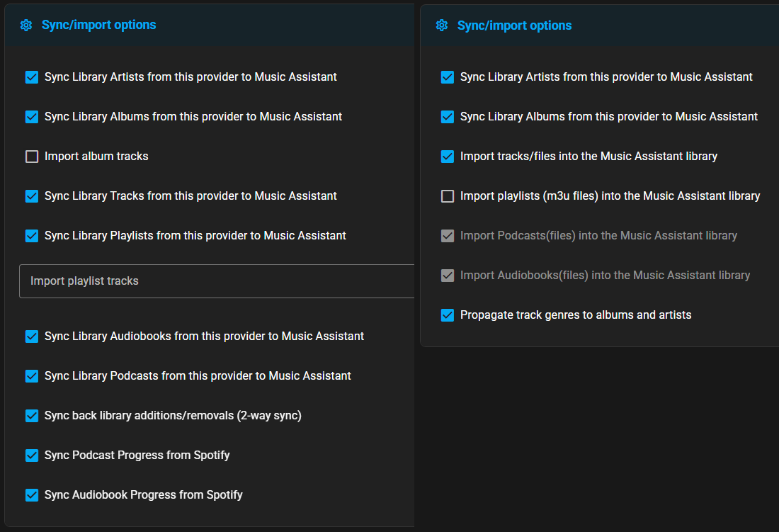Enable Import playlists (m3u files) checkbox
779x532 pixels.
pyautogui.click(x=448, y=196)
